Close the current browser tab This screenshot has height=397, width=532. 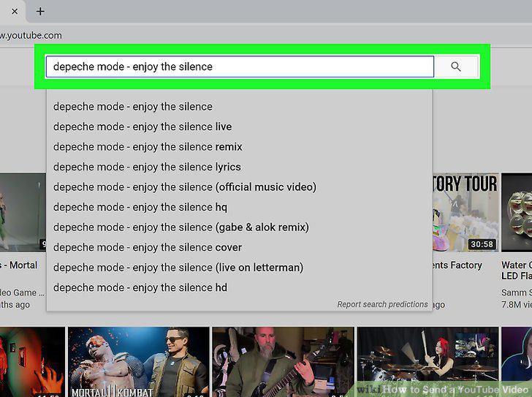[x=15, y=12]
